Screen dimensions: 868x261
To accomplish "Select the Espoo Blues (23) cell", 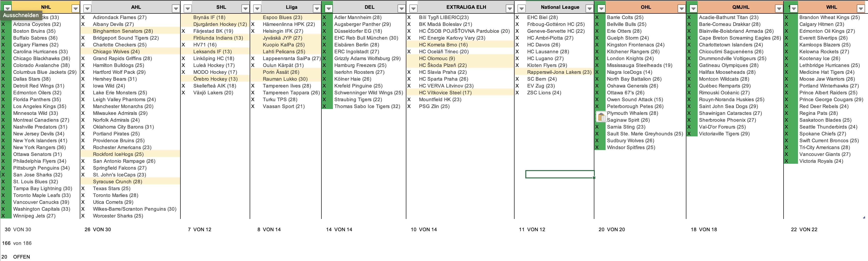I will coord(291,18).
